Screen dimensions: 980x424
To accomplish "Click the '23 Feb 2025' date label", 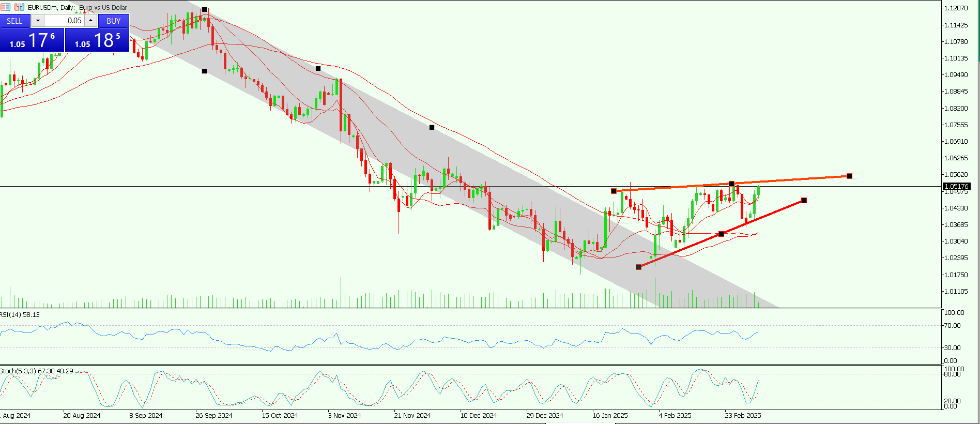I will click(x=743, y=415).
